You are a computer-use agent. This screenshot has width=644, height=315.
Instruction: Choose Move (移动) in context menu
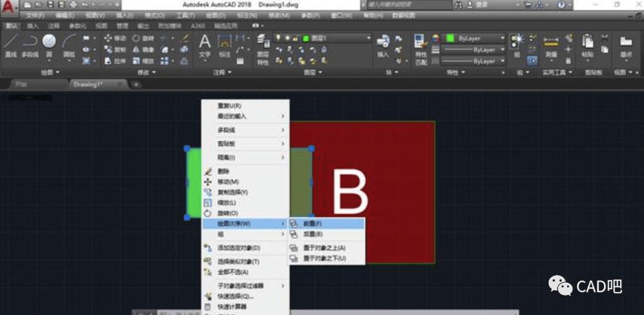click(x=245, y=181)
